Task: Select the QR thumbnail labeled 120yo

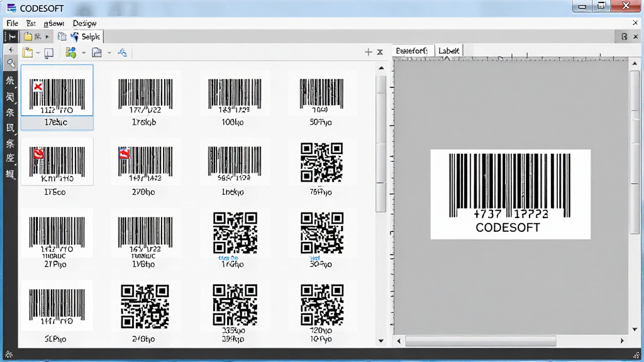Action: (x=321, y=306)
